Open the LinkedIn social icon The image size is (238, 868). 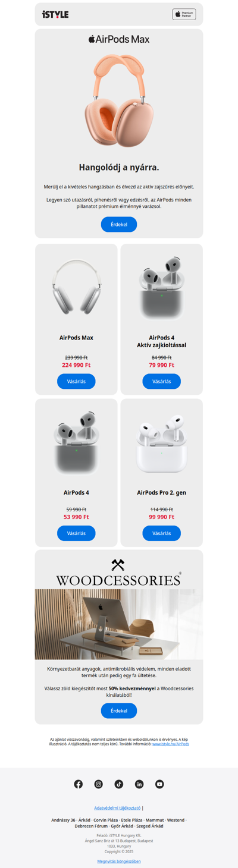click(x=139, y=784)
